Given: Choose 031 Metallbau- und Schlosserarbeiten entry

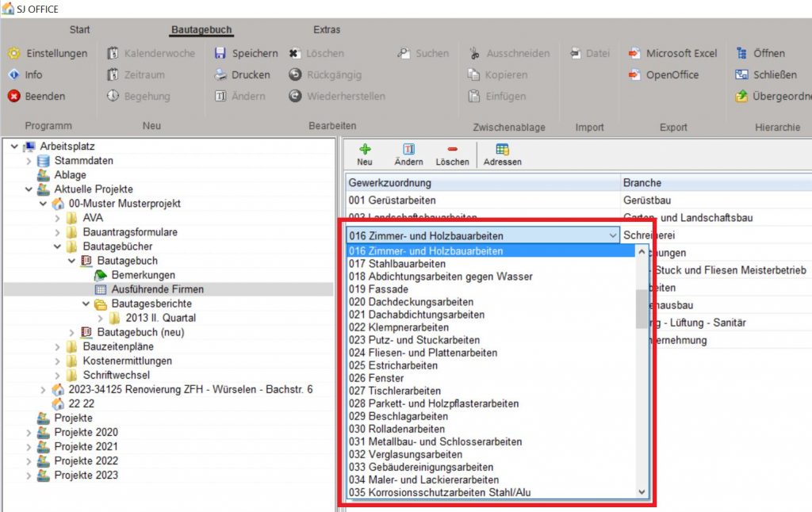Looking at the screenshot, I should click(x=435, y=441).
